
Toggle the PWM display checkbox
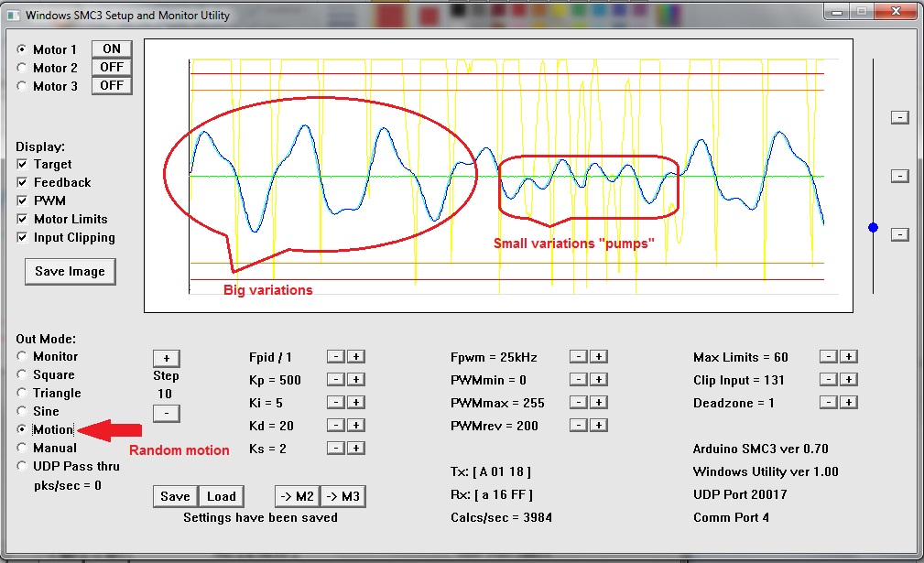pos(22,201)
